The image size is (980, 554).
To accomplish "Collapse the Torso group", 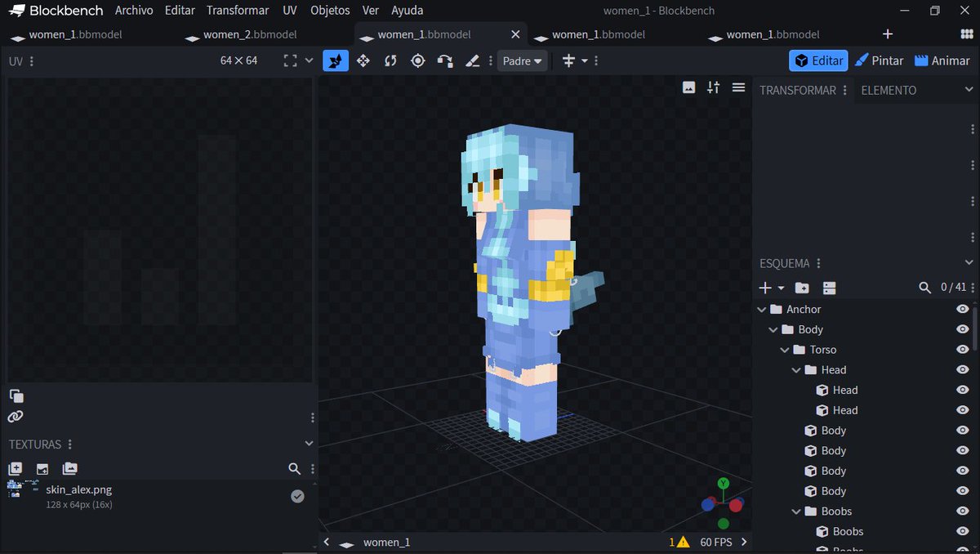I will pos(785,350).
